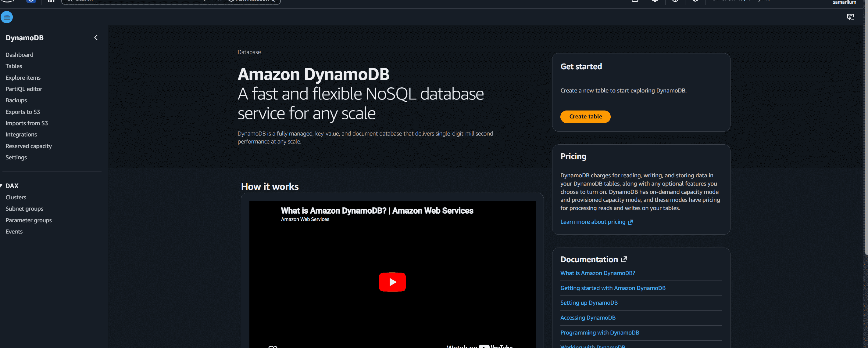Screen dimensions: 868x348
Task: Go to Integrations in the sidebar
Action: [21, 134]
